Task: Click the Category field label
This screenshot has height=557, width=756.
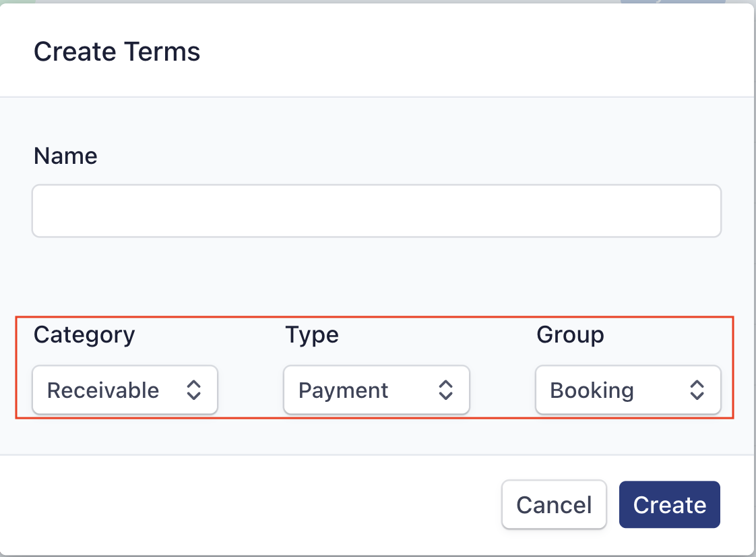Action: (84, 334)
